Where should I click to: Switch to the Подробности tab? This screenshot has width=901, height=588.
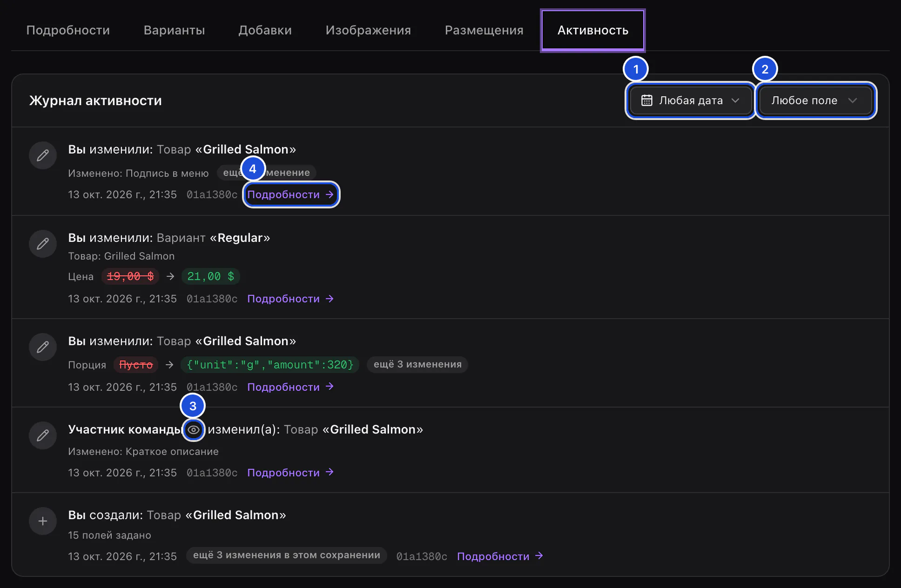[68, 30]
